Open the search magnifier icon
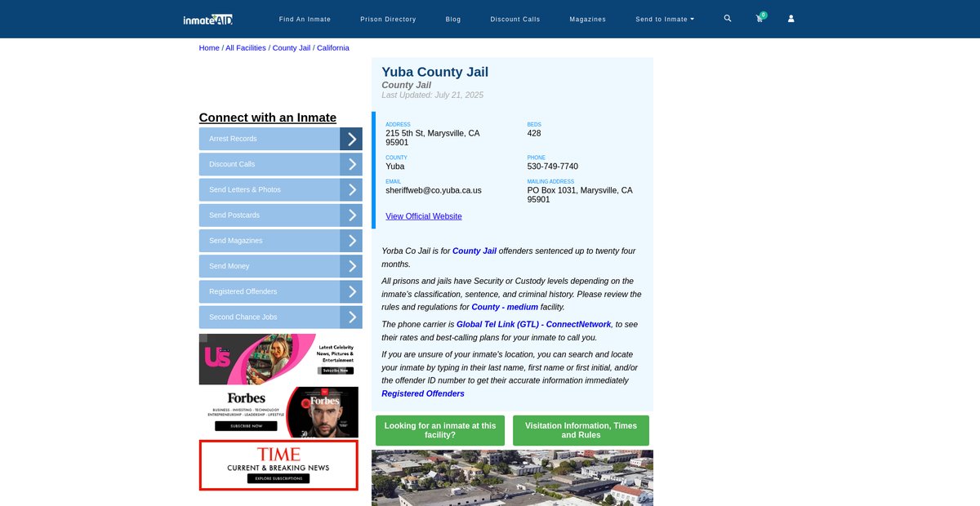 tap(728, 18)
